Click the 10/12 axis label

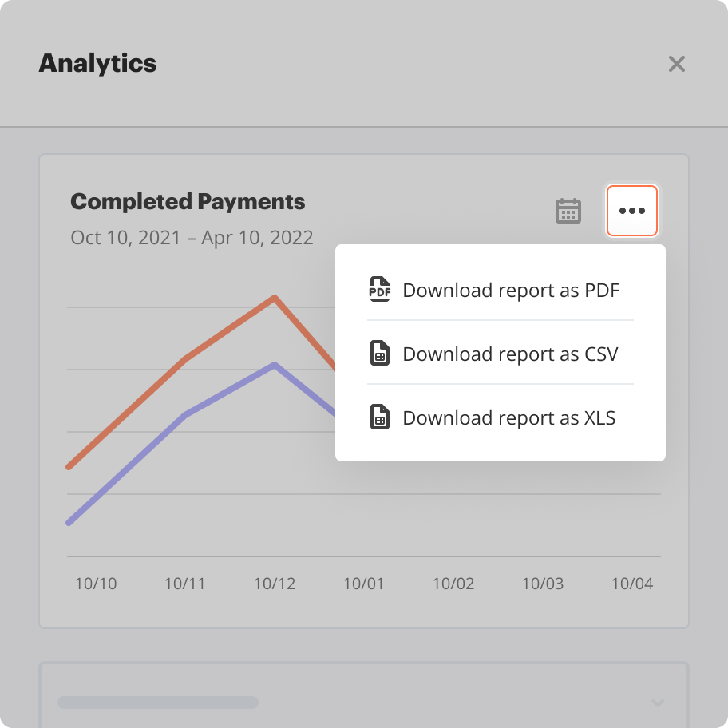(x=274, y=584)
